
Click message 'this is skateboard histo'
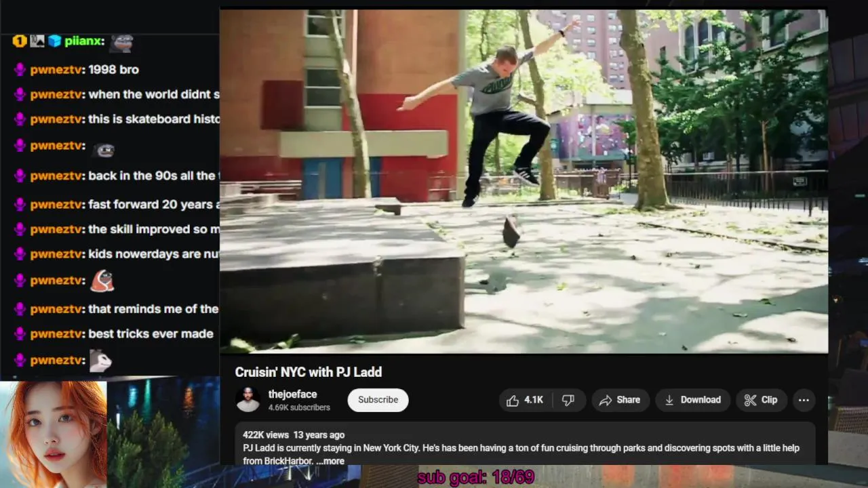click(x=154, y=119)
